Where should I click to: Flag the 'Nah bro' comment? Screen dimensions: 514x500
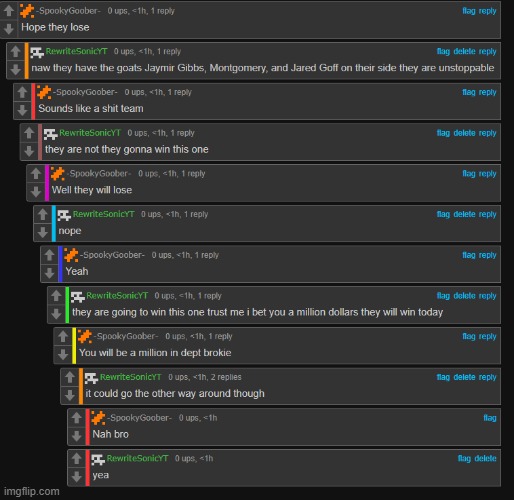pos(490,418)
